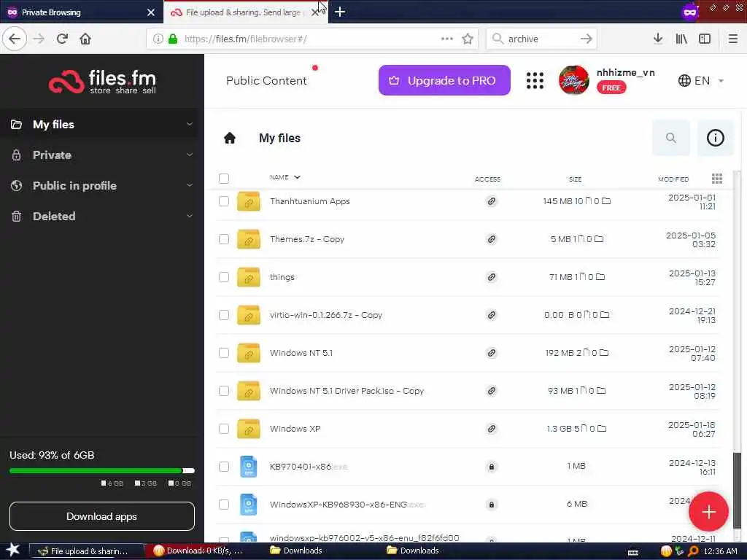The image size is (747, 560).
Task: Open the library icon
Action: click(x=681, y=39)
